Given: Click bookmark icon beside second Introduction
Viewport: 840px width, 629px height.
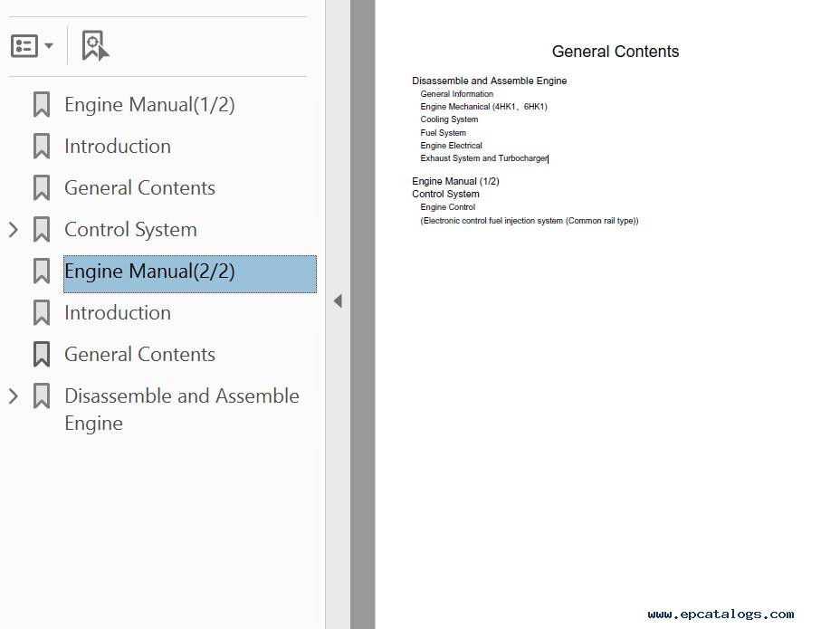Looking at the screenshot, I should tap(42, 313).
